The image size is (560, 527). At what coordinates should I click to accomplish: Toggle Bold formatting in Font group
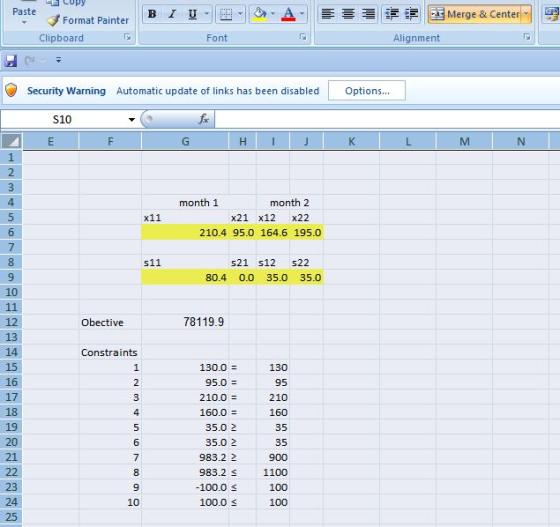152,14
